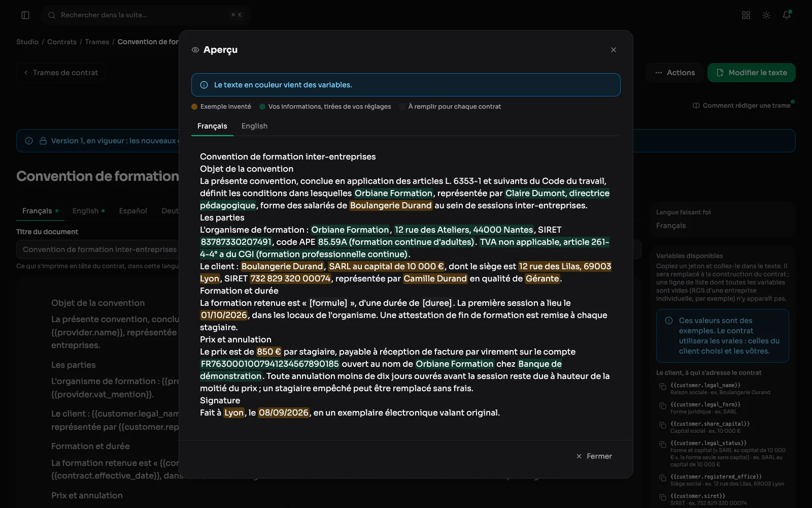812x508 pixels.
Task: Open the Contrats breadcrumb
Action: (x=62, y=42)
